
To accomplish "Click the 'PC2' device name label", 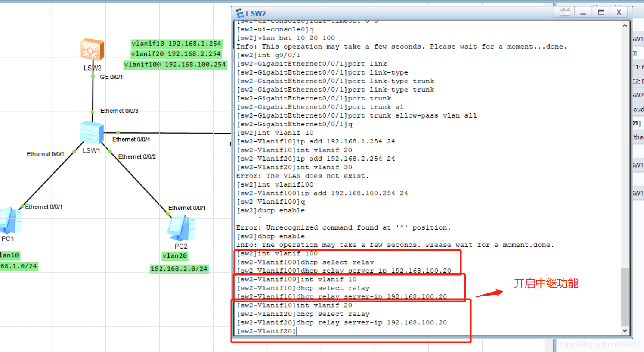I will (181, 246).
